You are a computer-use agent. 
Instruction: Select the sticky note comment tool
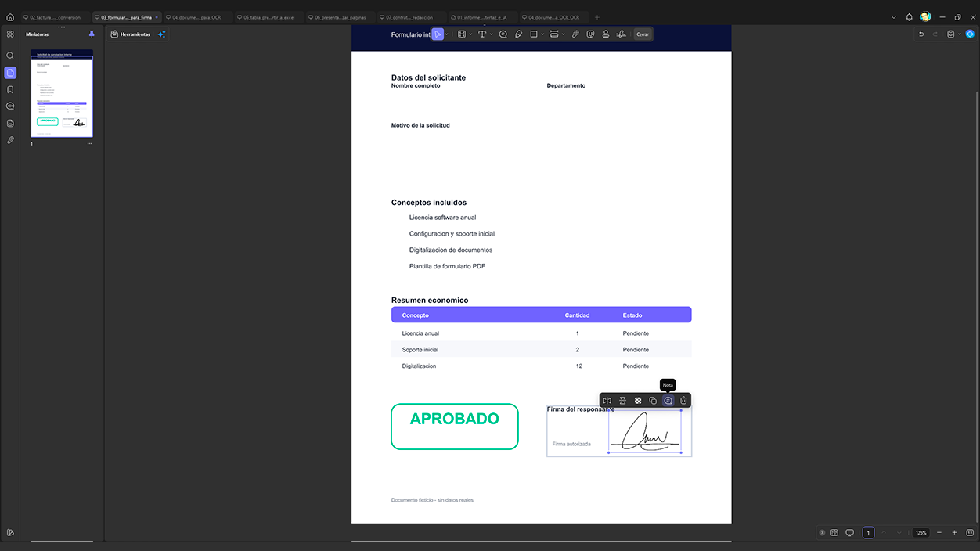tap(503, 34)
